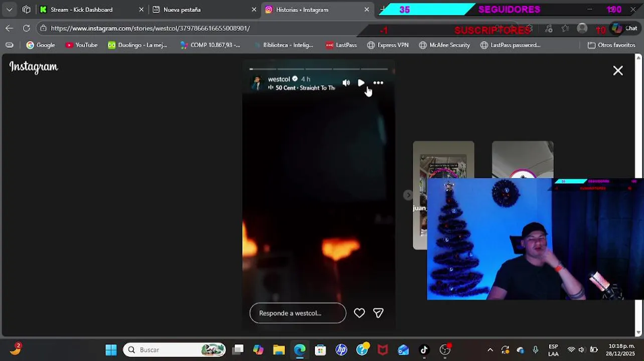Open the story three-dots options menu
The height and width of the screenshot is (361, 644).
378,83
